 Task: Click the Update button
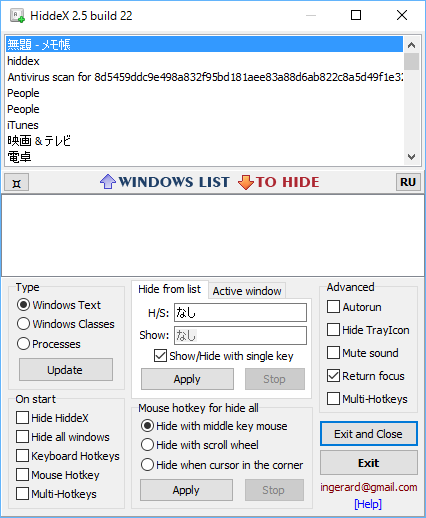pos(66,370)
